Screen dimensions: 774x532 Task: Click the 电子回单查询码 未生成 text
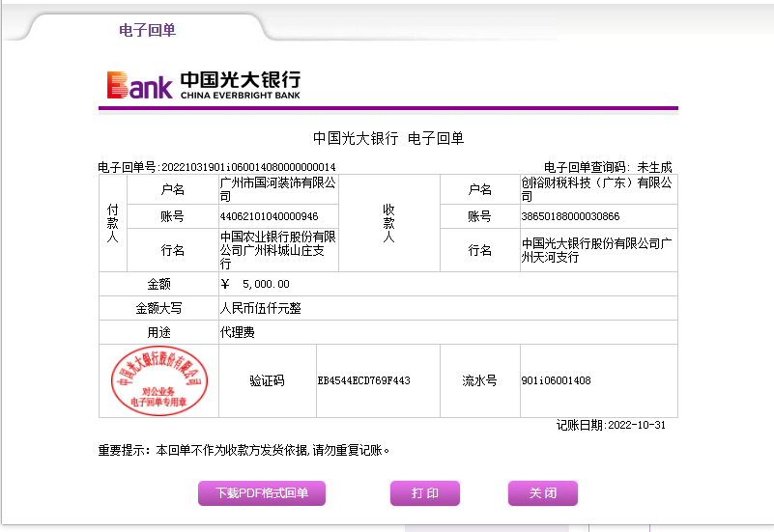(608, 167)
